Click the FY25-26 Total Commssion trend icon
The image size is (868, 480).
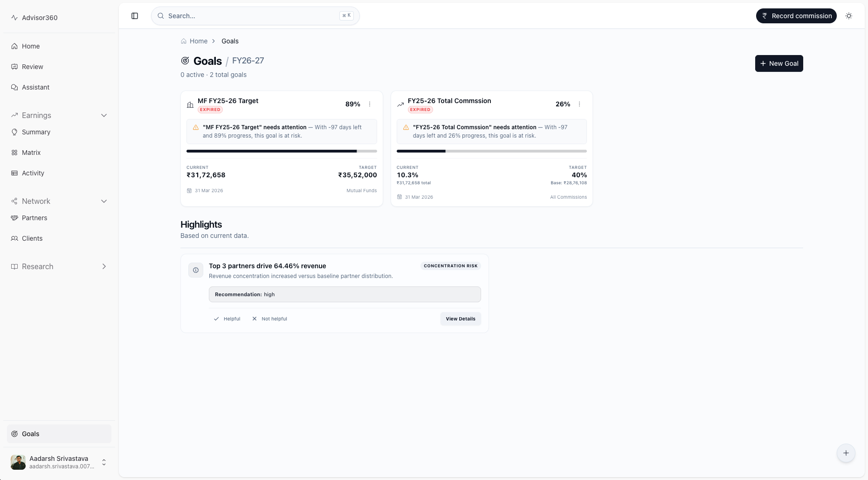click(x=400, y=105)
